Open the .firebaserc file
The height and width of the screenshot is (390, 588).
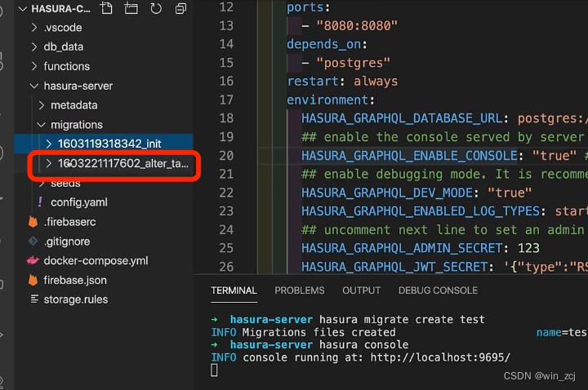tap(69, 222)
